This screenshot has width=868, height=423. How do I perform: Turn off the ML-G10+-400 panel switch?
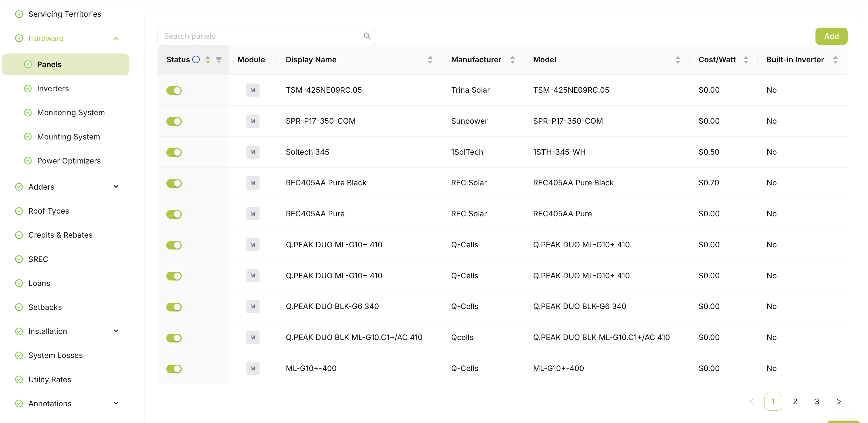pos(174,369)
